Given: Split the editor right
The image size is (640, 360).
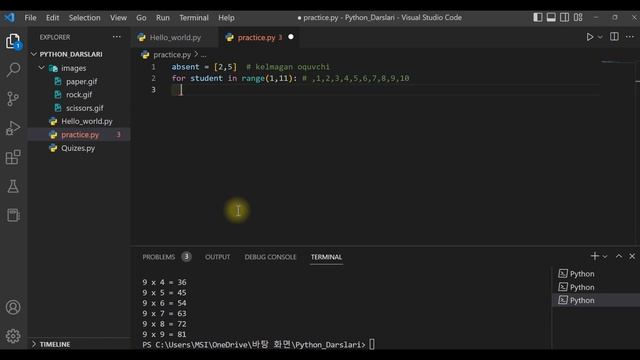Looking at the screenshot, I should coord(614,37).
